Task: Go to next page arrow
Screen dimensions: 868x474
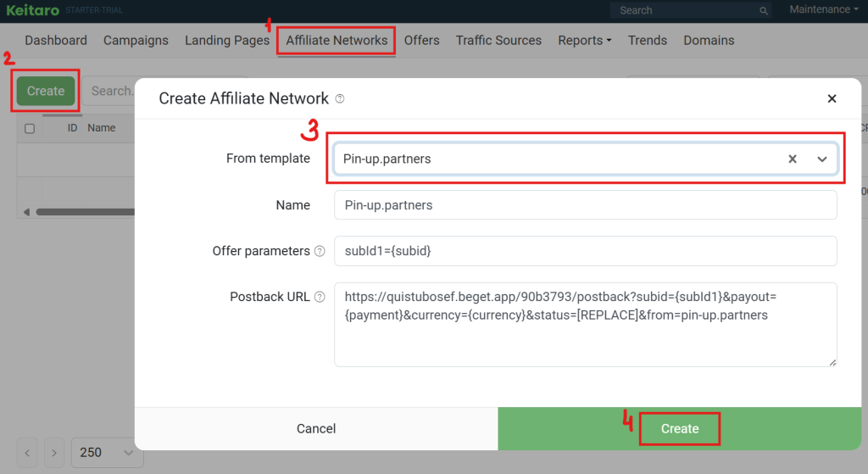Action: (53, 453)
